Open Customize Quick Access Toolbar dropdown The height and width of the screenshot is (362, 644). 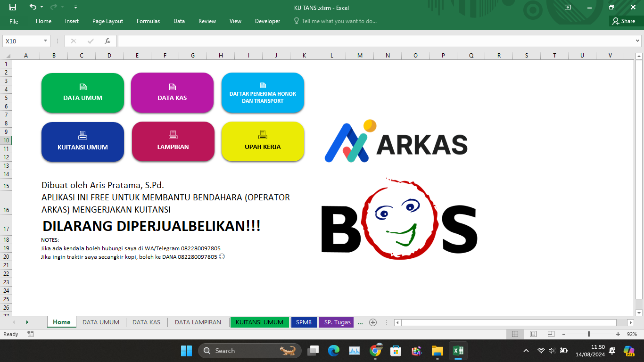pyautogui.click(x=76, y=7)
